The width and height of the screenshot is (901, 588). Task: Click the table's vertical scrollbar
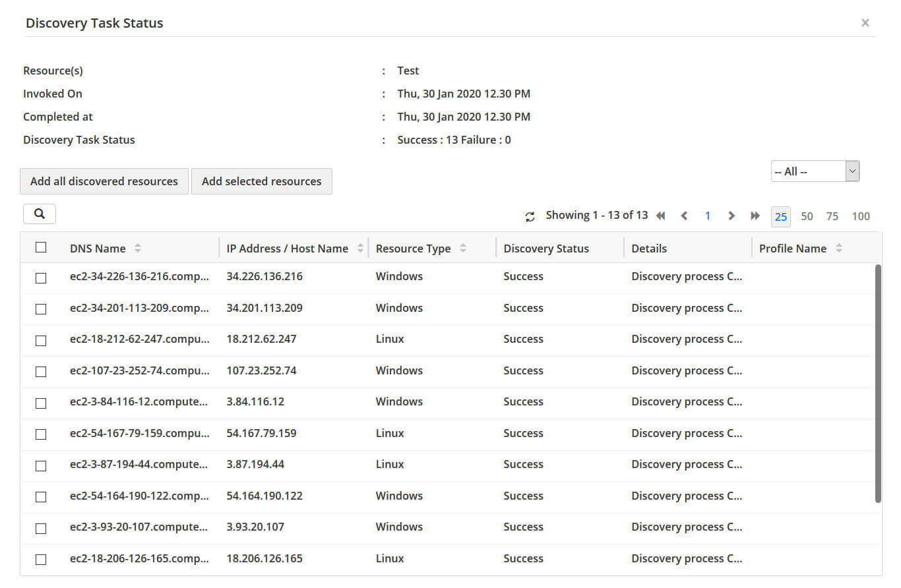(x=878, y=382)
